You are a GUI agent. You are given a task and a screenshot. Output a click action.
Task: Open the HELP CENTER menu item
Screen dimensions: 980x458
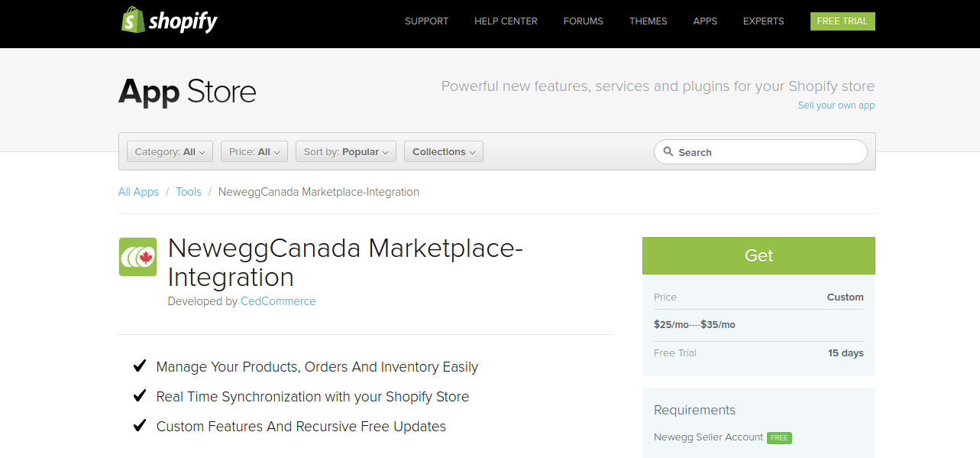506,21
